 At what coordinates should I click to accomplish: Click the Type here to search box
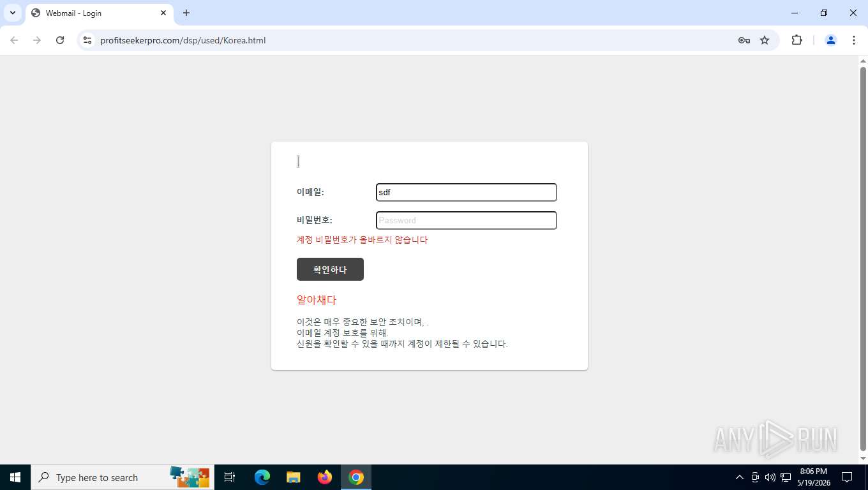(x=123, y=477)
